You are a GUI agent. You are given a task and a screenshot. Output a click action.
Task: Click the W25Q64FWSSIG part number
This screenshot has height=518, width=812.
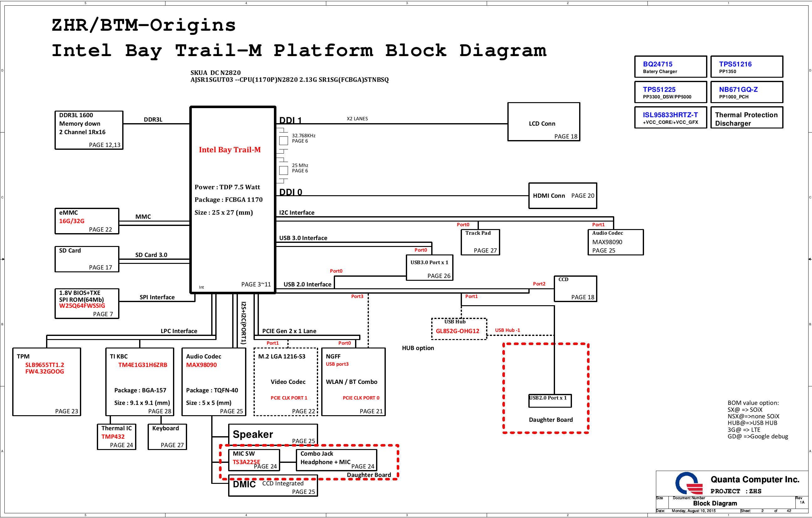[82, 306]
